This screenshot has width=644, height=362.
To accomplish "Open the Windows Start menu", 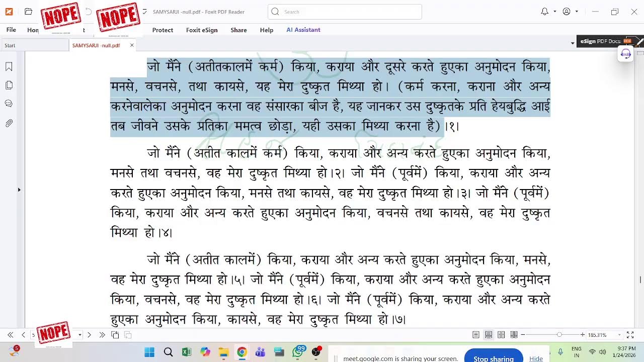I will pos(149,352).
